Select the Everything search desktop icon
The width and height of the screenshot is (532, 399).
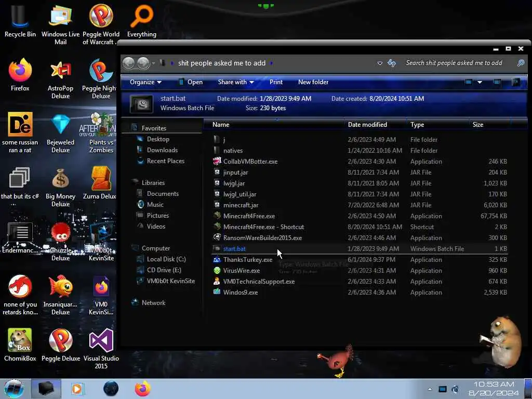point(142,22)
